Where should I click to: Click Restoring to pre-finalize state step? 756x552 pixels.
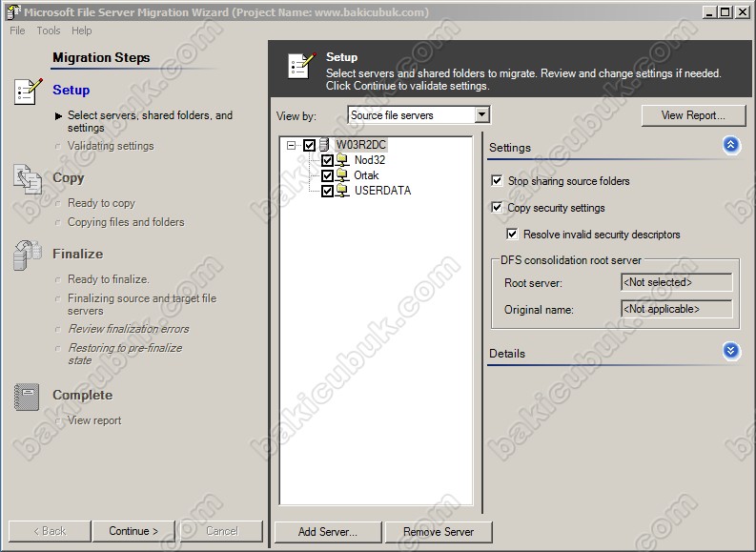(x=125, y=354)
